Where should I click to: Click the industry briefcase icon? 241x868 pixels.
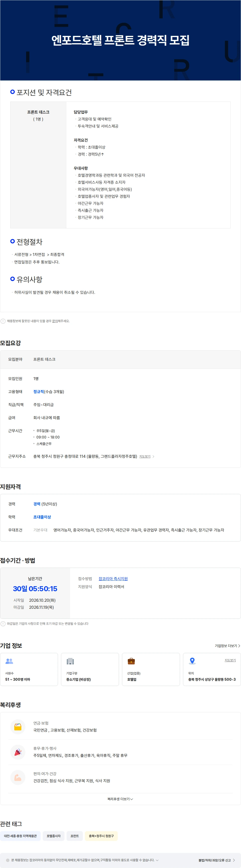131,661
